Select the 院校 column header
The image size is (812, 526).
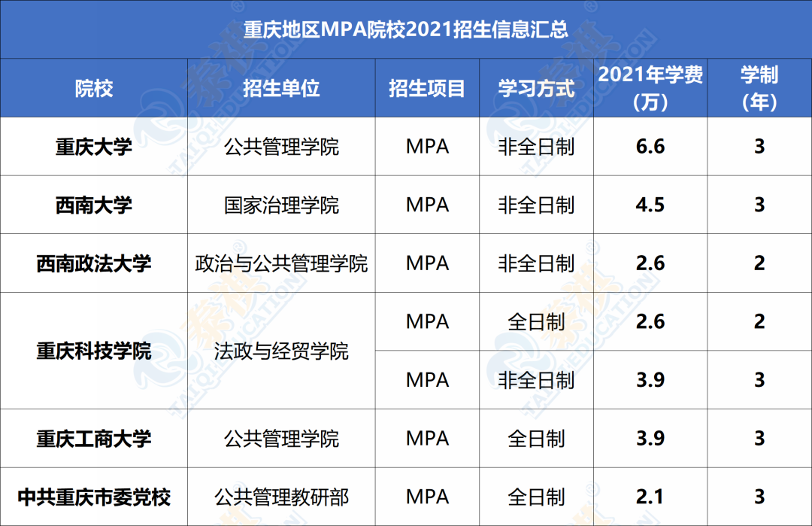pos(94,89)
